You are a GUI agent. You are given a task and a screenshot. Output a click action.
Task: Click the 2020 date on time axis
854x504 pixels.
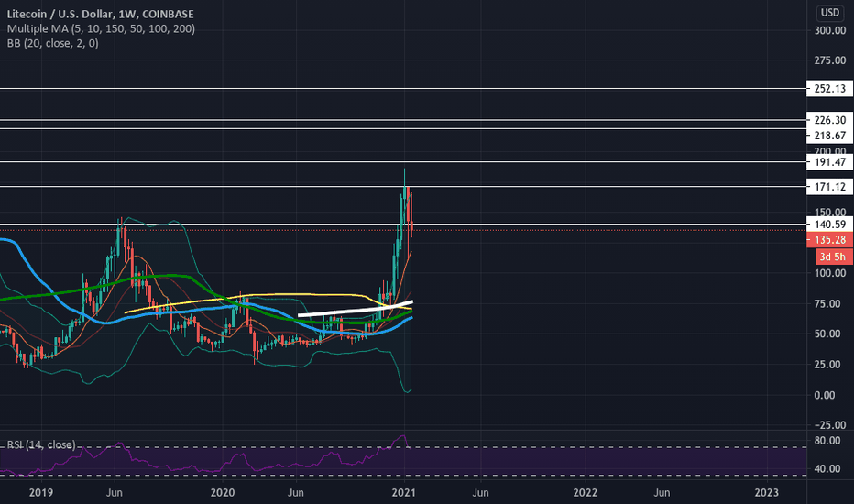pos(223,493)
